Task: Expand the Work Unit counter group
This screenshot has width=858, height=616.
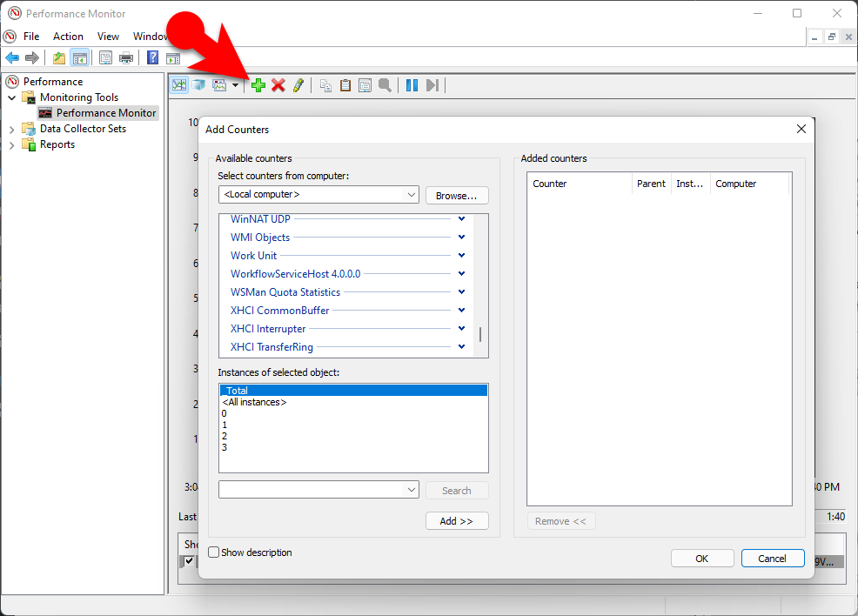Action: (x=461, y=256)
